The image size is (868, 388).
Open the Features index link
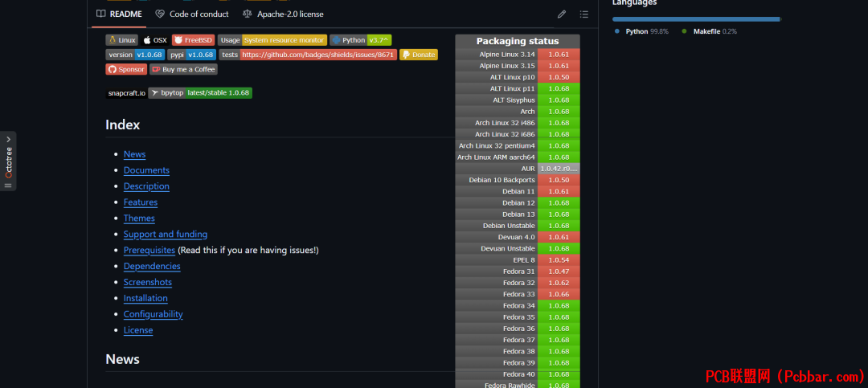click(141, 202)
